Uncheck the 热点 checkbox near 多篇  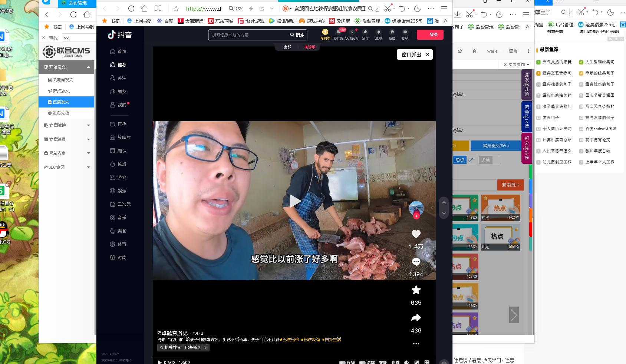tap(471, 160)
